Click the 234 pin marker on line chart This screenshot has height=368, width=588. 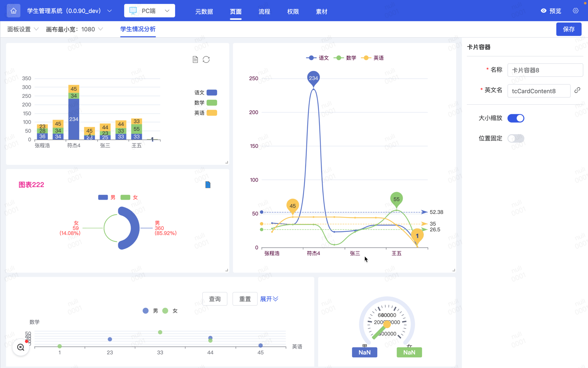pyautogui.click(x=313, y=78)
